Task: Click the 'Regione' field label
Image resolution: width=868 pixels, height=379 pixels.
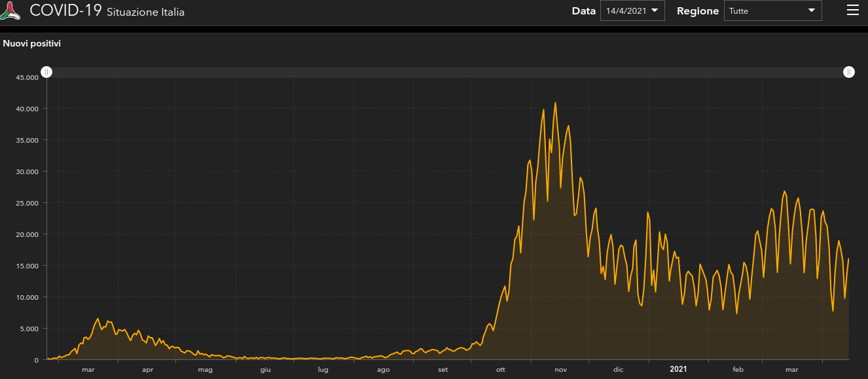Action: click(x=697, y=11)
